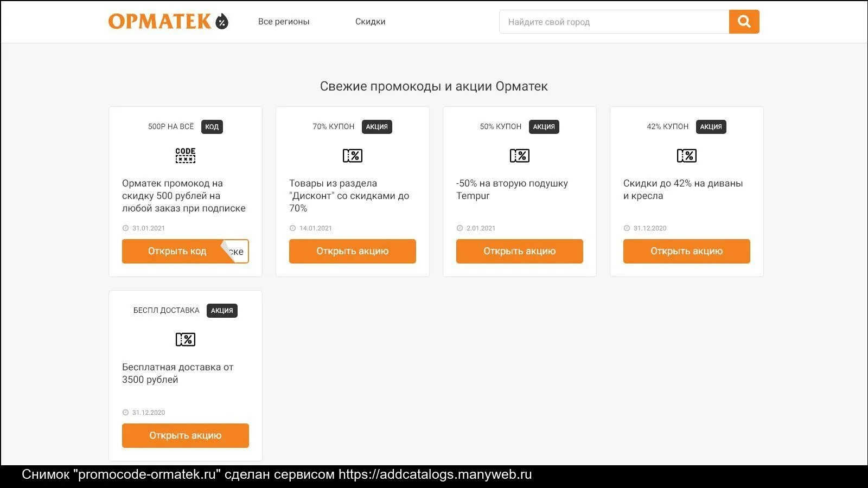Click heading Свежие промокоды и акции Орматек
Screen dimensions: 868x488
click(x=434, y=86)
